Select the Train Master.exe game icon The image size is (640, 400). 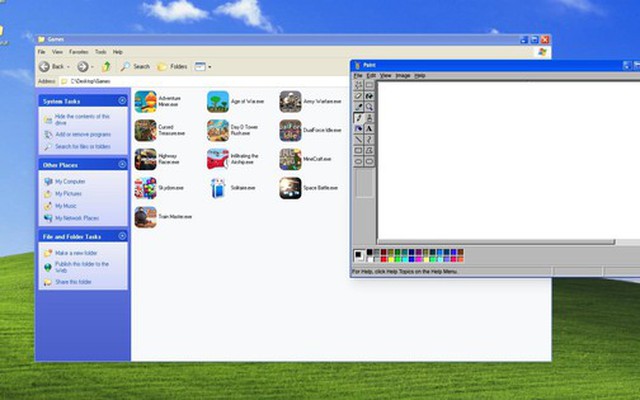[x=146, y=217]
